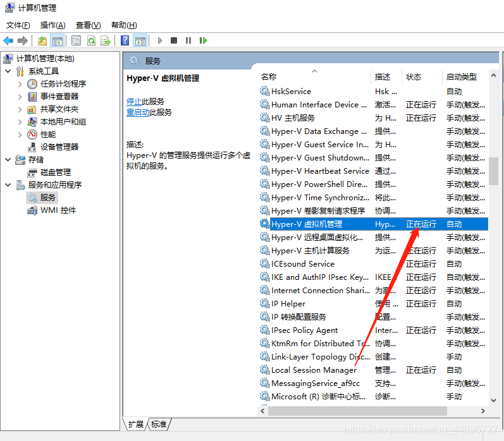Click the vertical scrollbar down arrow
The image size is (504, 441).
pyautogui.click(x=493, y=400)
